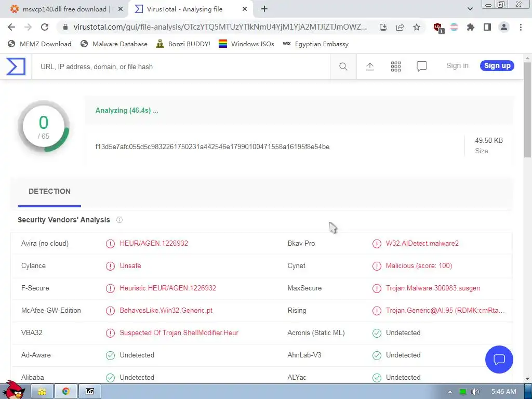
Task: Click VBA32 result Suspected Of Trojan.ShellModifier.Heur
Action: click(x=179, y=333)
